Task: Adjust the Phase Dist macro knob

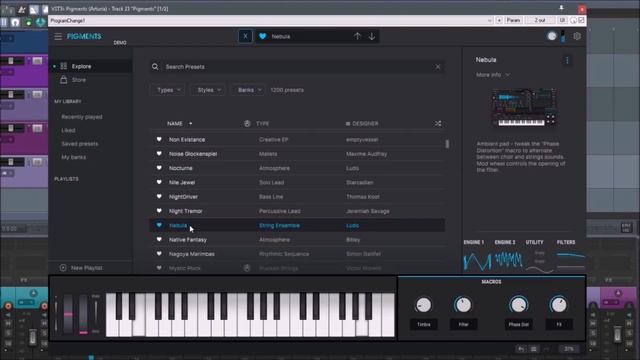Action: click(x=518, y=304)
